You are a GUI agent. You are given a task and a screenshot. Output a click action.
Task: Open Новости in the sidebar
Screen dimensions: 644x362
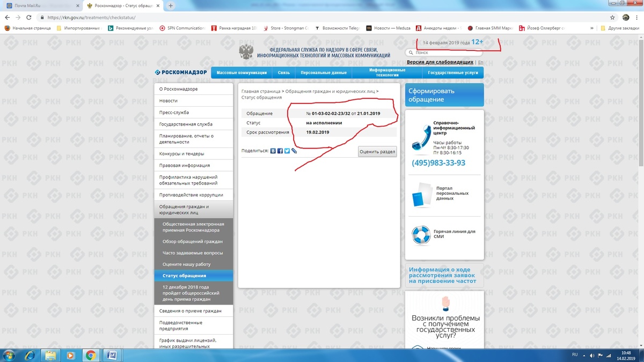193,101
